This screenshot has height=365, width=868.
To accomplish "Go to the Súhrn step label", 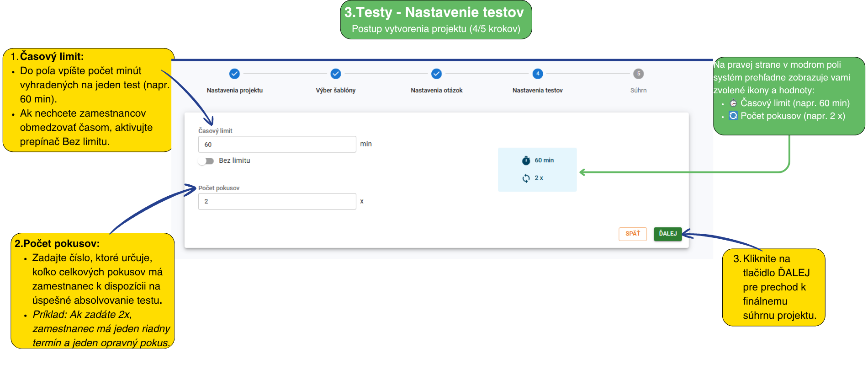I will pos(638,91).
